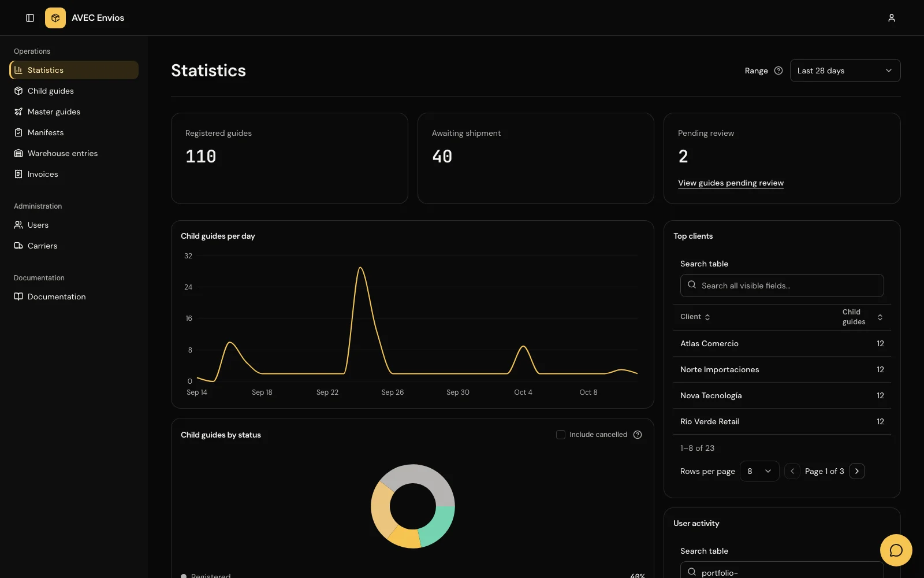Screen dimensions: 924x578
Task: Select the Norte Importaciones row
Action: point(782,369)
